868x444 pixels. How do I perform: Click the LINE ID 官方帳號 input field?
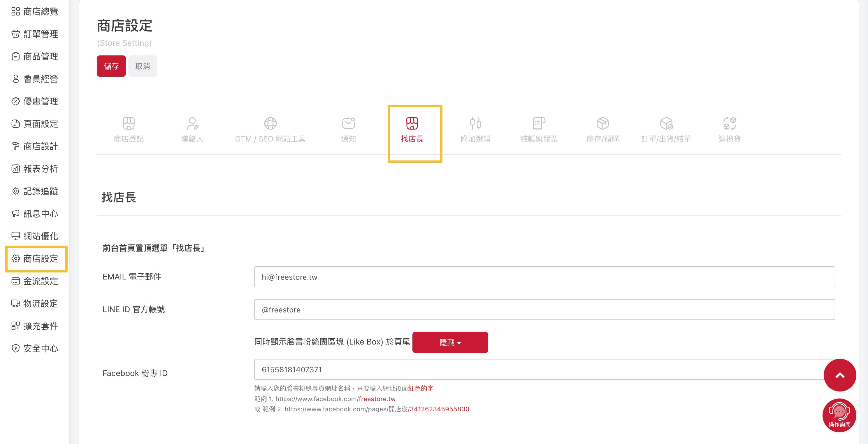point(544,310)
